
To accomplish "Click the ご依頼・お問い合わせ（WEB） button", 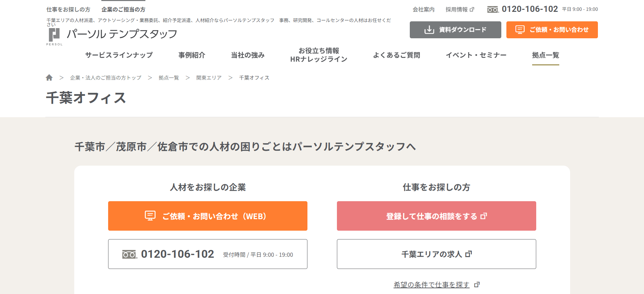I will pos(208,216).
